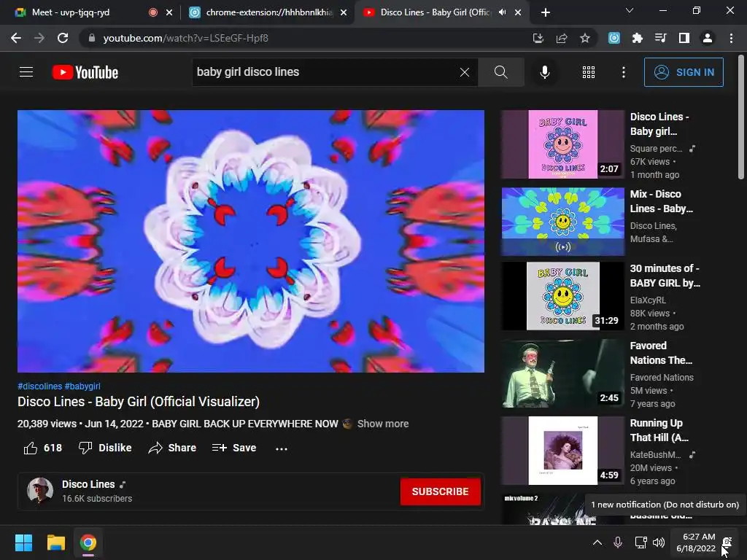Click the magnifier search button
747x560 pixels.
tap(500, 72)
